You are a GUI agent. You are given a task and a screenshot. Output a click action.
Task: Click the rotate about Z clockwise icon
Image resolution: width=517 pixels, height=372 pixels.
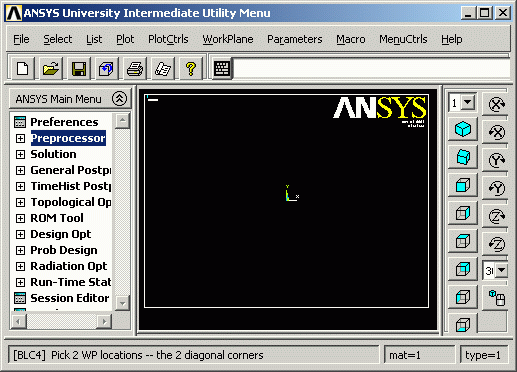497,216
